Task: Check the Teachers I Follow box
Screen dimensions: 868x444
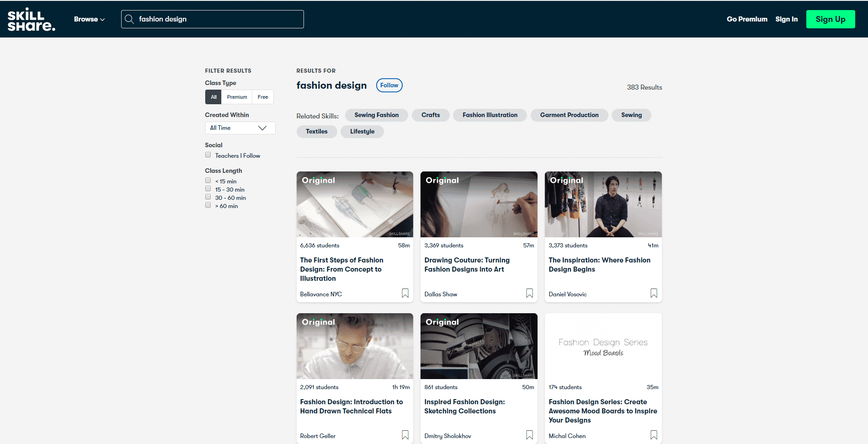Action: click(208, 155)
